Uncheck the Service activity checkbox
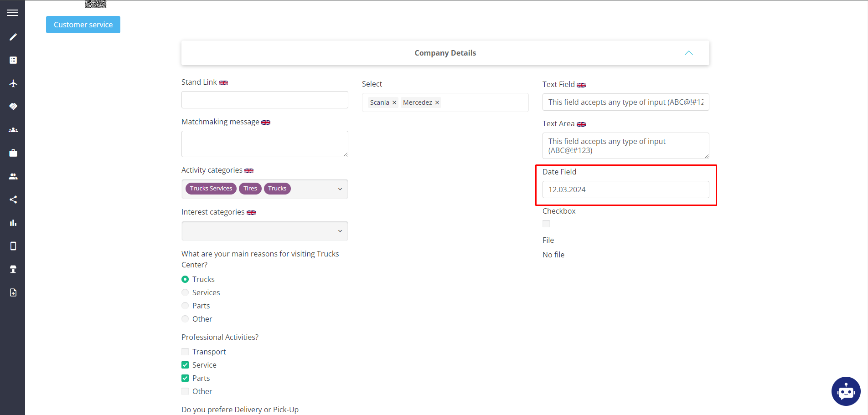 (x=185, y=364)
